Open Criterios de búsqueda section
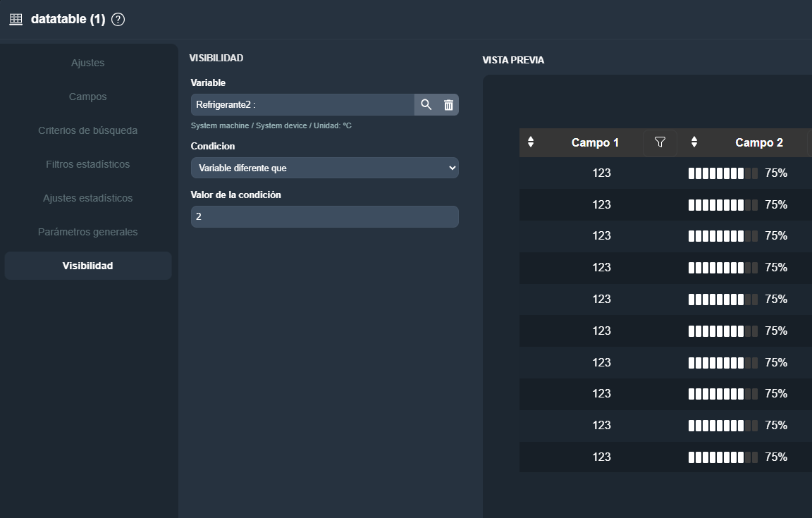Image resolution: width=812 pixels, height=518 pixels. click(88, 130)
